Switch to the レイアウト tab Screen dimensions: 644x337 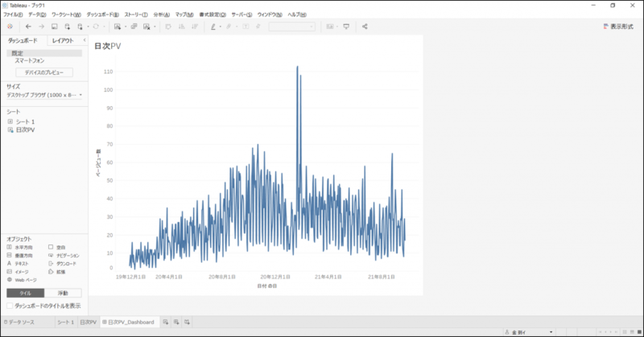tap(63, 41)
